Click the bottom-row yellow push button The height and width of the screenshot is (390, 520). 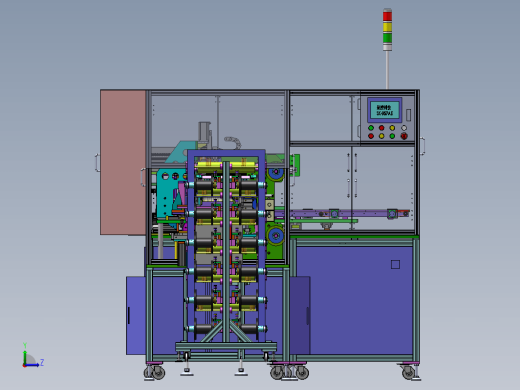point(381,136)
